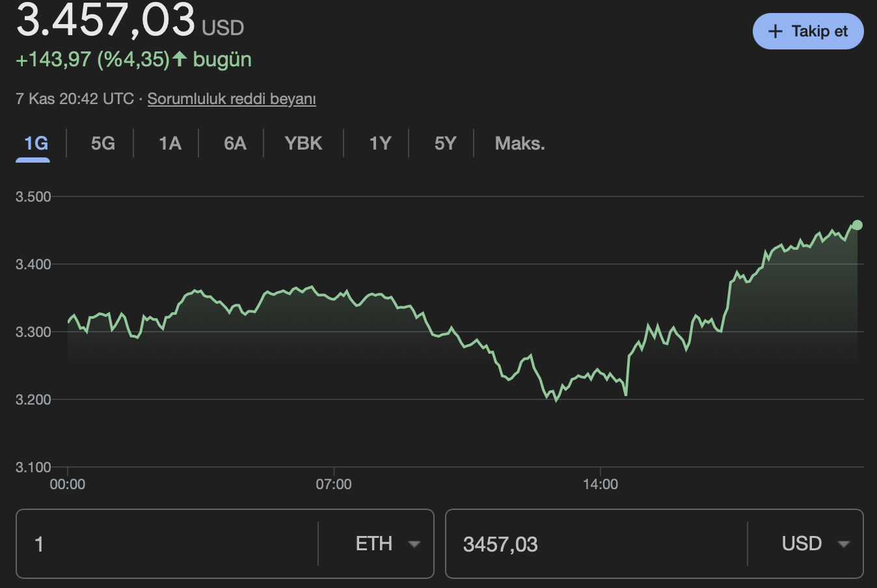Click the 14:00 timestamp on chart axis
Screen dimensions: 877x588
tap(601, 484)
